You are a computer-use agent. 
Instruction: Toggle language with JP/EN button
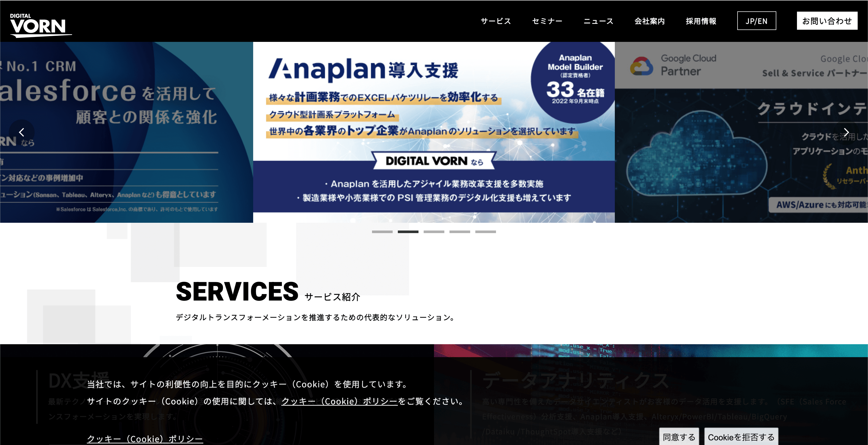756,21
